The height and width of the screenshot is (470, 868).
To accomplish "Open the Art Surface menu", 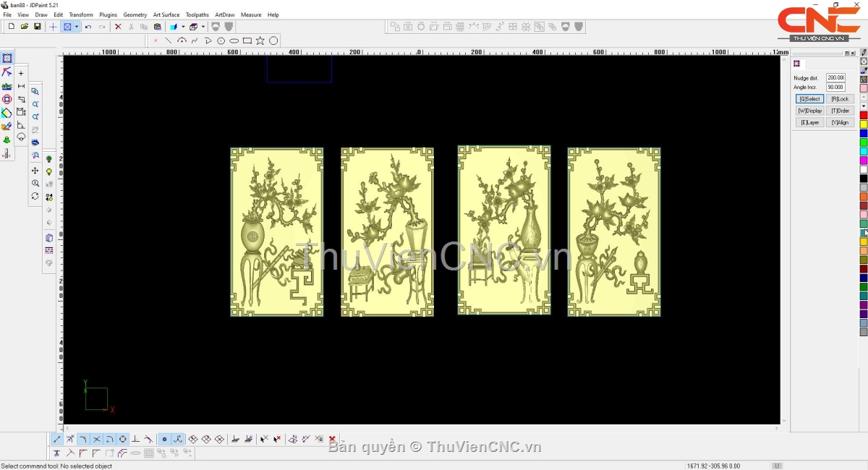I will (166, 14).
